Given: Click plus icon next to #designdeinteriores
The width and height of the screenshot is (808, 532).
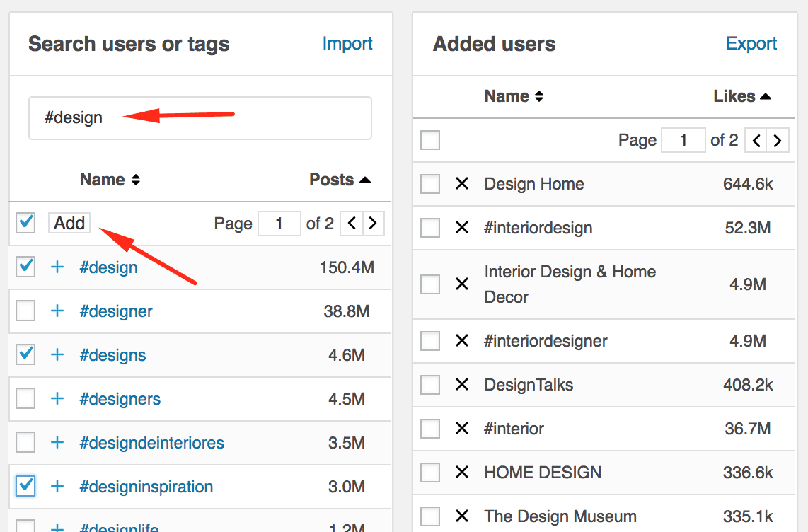Looking at the screenshot, I should (x=57, y=443).
